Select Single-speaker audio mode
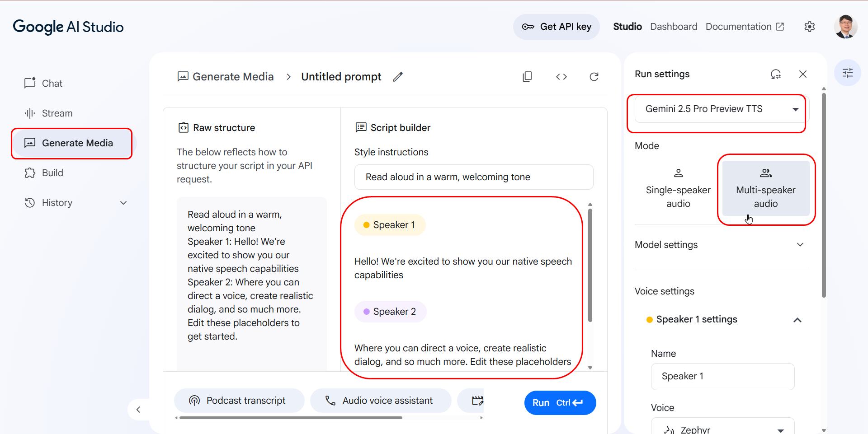Screen dimensions: 868x434 coord(678,188)
